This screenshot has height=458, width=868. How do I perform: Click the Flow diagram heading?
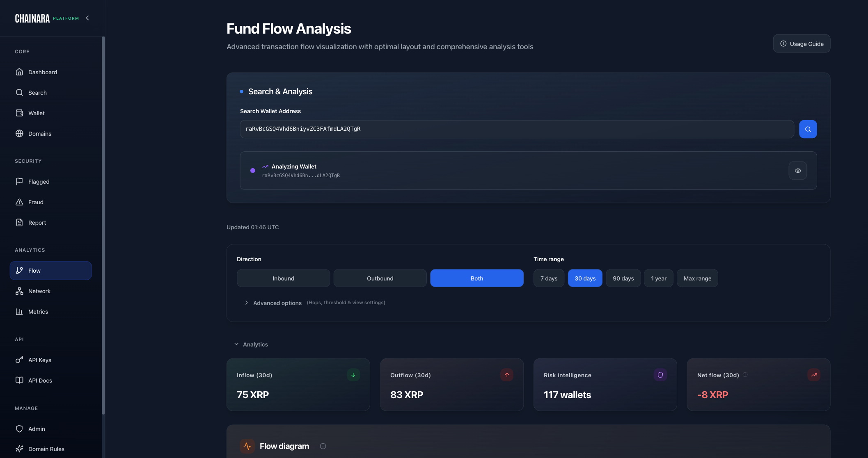point(284,446)
